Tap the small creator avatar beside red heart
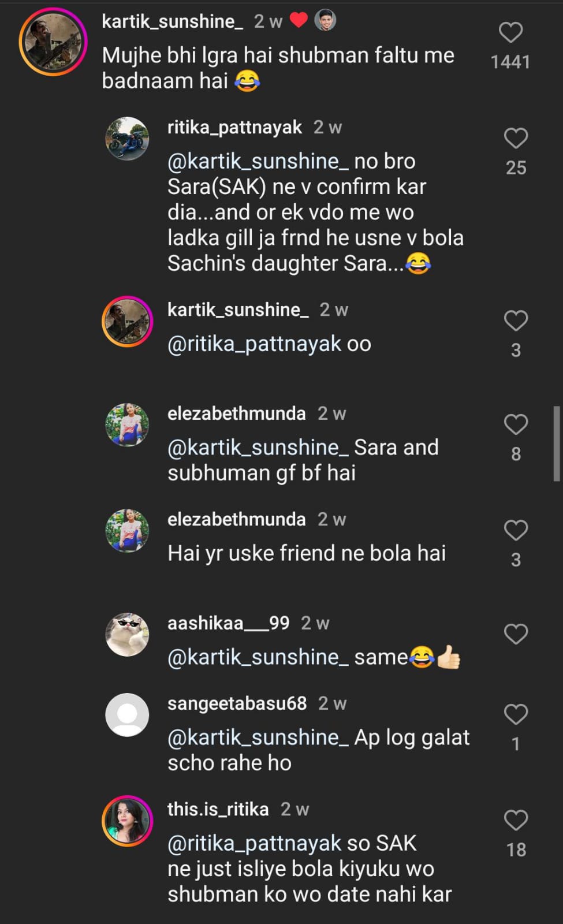The image size is (563, 924). (x=325, y=21)
